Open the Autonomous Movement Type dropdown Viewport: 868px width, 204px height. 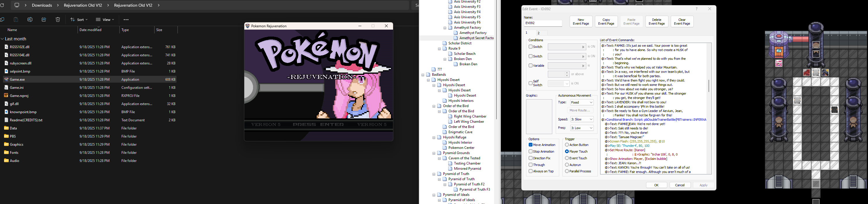tap(582, 102)
